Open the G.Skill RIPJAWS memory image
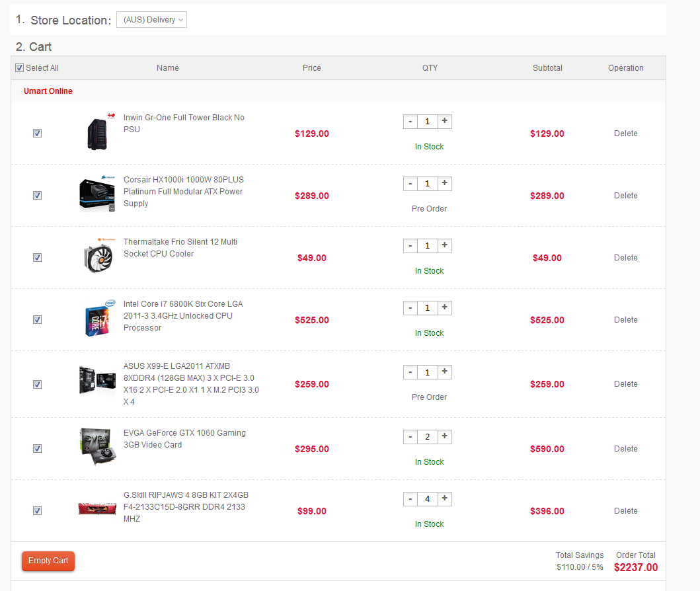 pyautogui.click(x=98, y=508)
